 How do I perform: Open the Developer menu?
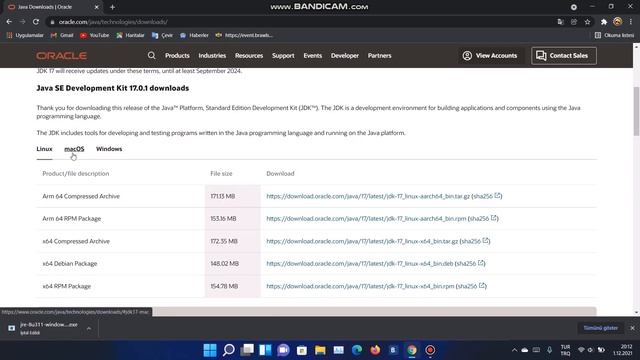[x=345, y=56]
